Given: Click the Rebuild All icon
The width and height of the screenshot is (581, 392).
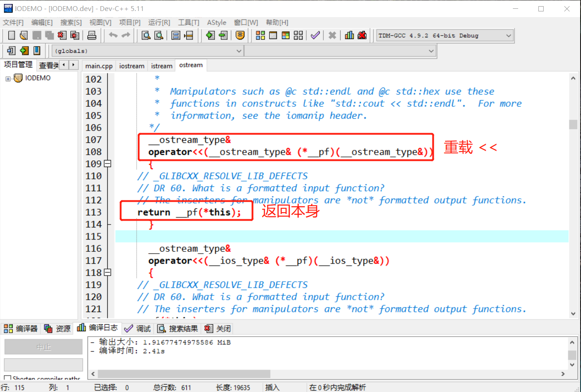Looking at the screenshot, I should 298,36.
